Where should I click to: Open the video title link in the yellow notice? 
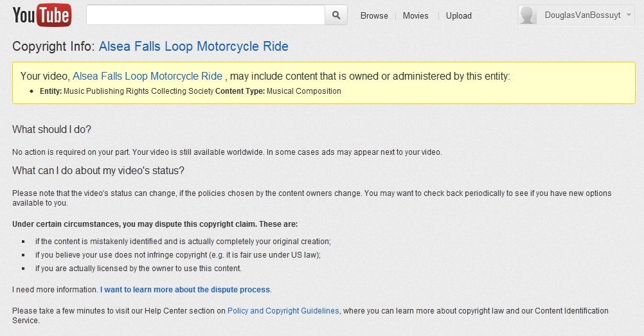click(147, 76)
